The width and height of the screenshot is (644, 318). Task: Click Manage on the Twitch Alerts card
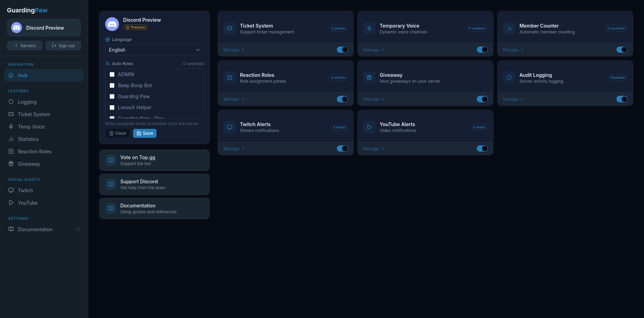[234, 148]
